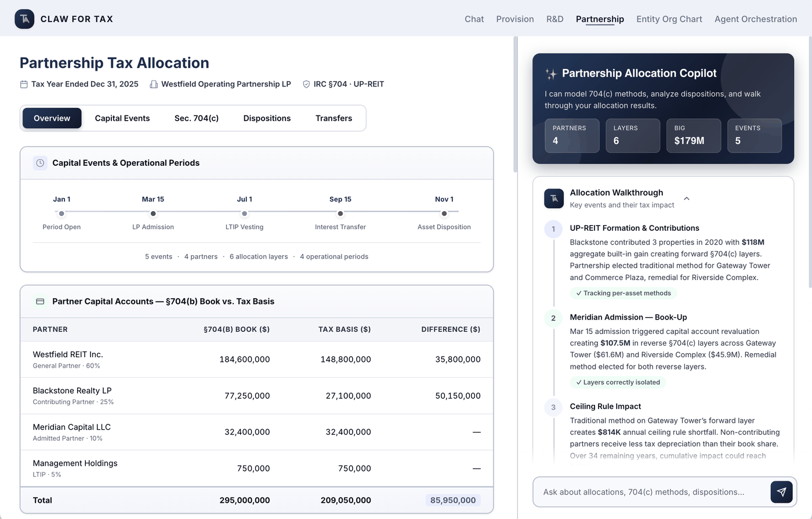The width and height of the screenshot is (812, 519).
Task: Open Agent Orchestration page
Action: point(756,19)
